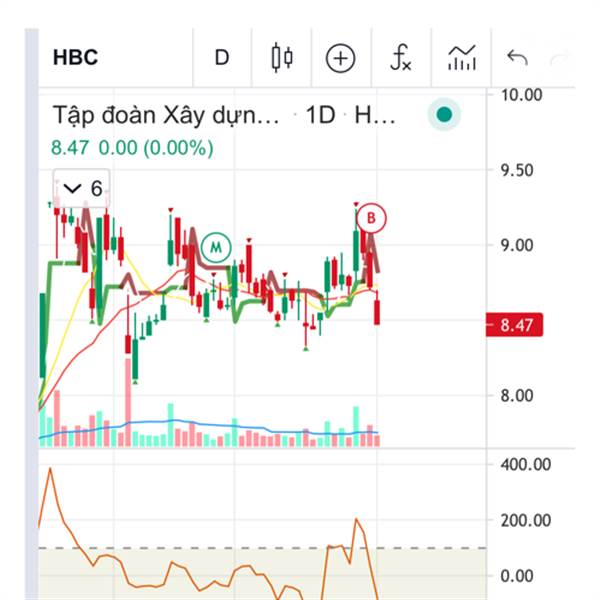Click the green market status dot

[x=444, y=114]
